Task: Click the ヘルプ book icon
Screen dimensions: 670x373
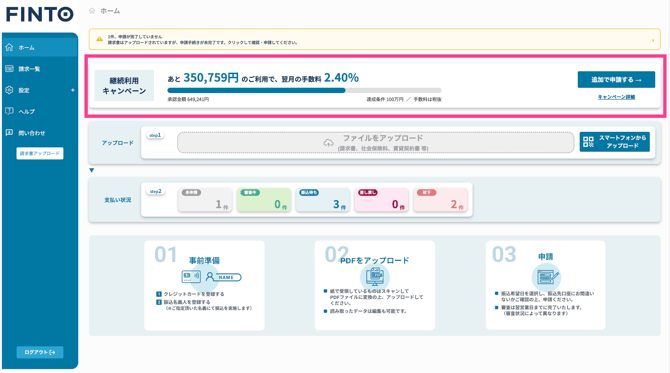Action: point(9,111)
